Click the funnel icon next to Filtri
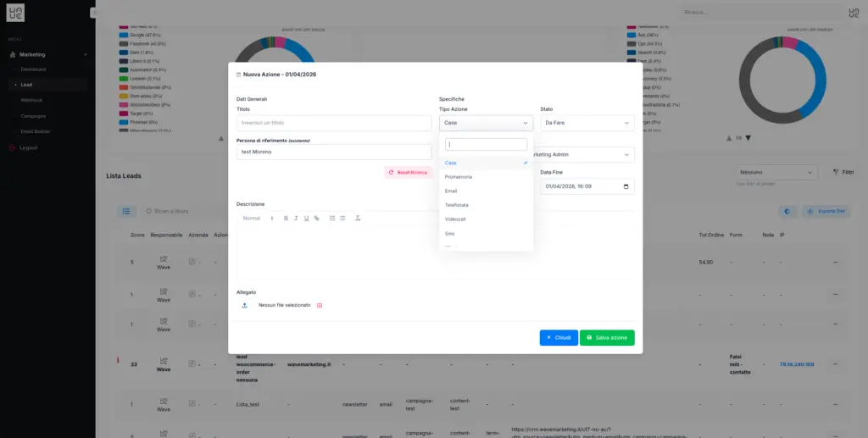The image size is (868, 438). point(836,173)
